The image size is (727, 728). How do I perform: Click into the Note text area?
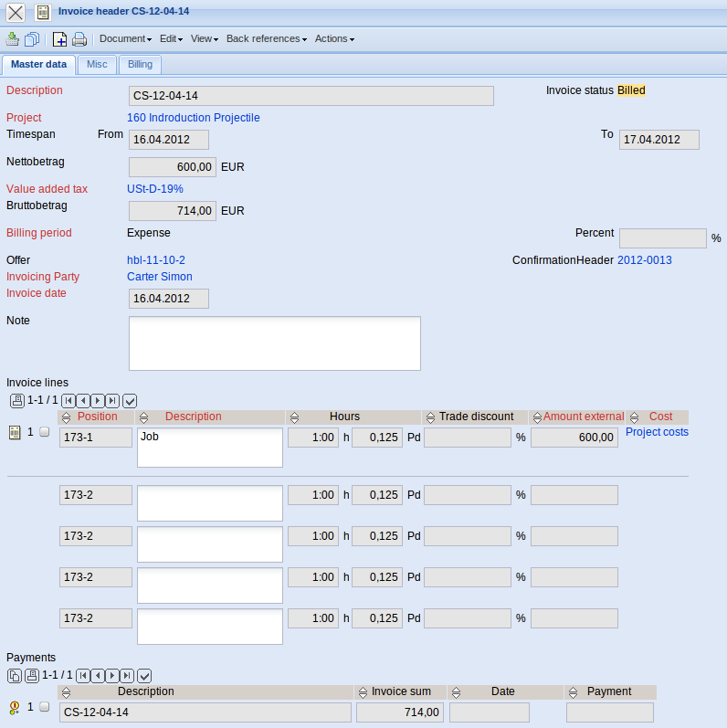tap(274, 343)
